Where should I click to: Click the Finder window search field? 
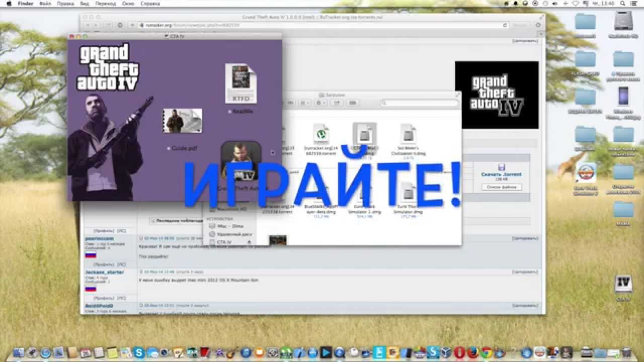pyautogui.click(x=420, y=103)
